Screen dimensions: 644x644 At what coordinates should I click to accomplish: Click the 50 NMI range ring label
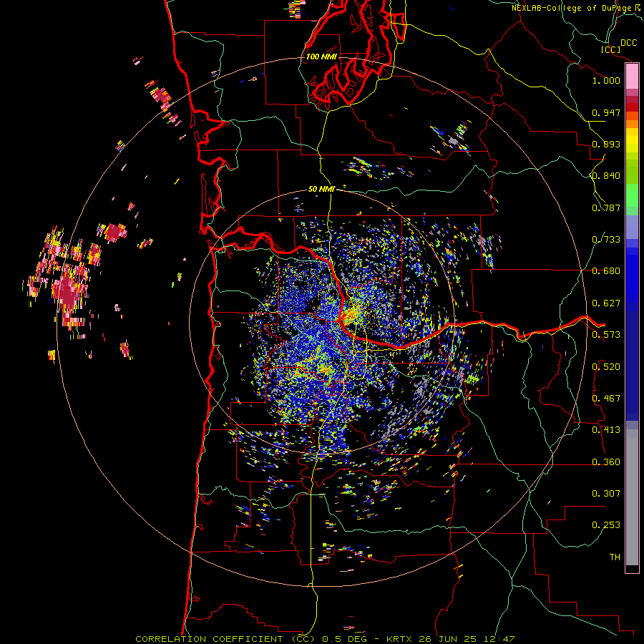(x=321, y=189)
